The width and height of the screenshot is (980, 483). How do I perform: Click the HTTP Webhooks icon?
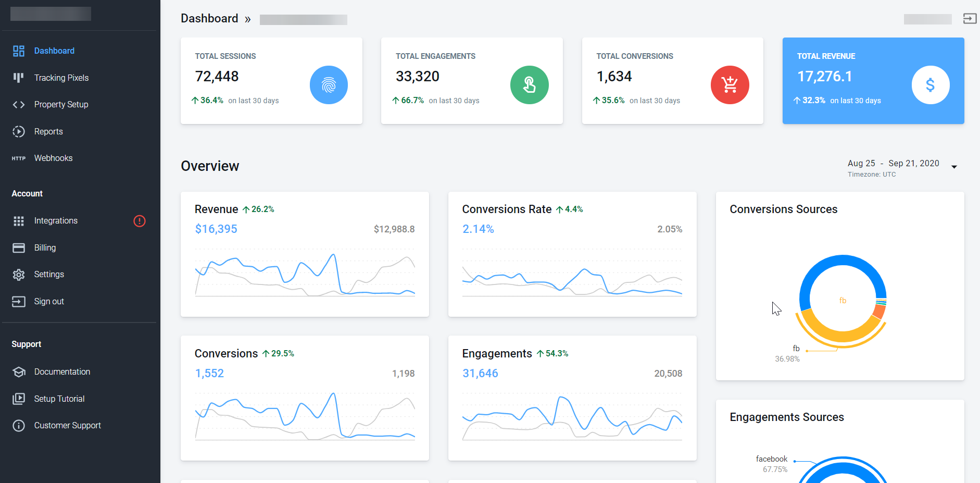(19, 158)
